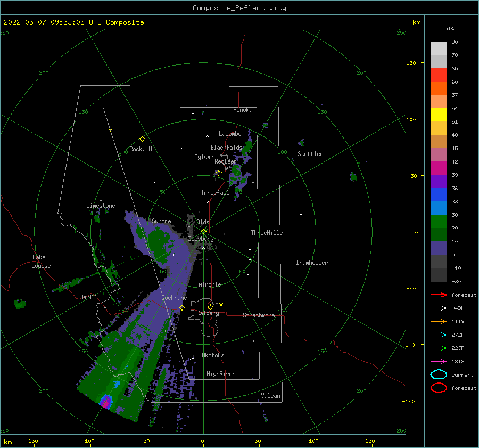Click the yellow radar-site diamond at map center
479x448 pixels.
point(203,232)
